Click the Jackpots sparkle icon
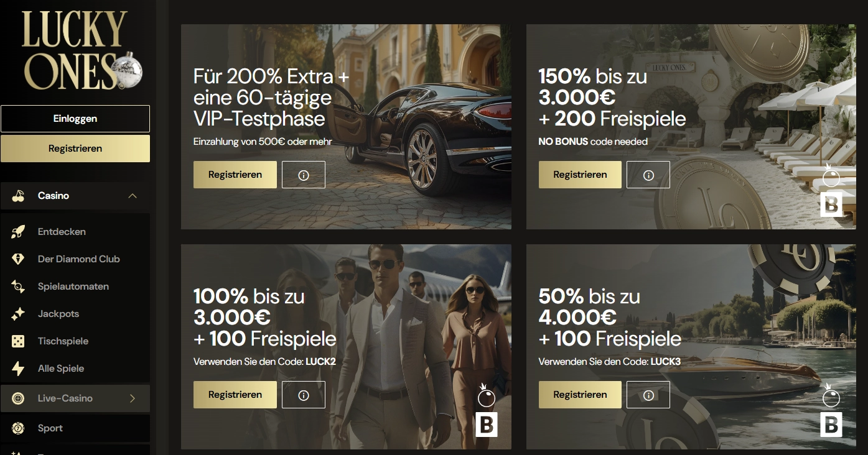 (18, 314)
